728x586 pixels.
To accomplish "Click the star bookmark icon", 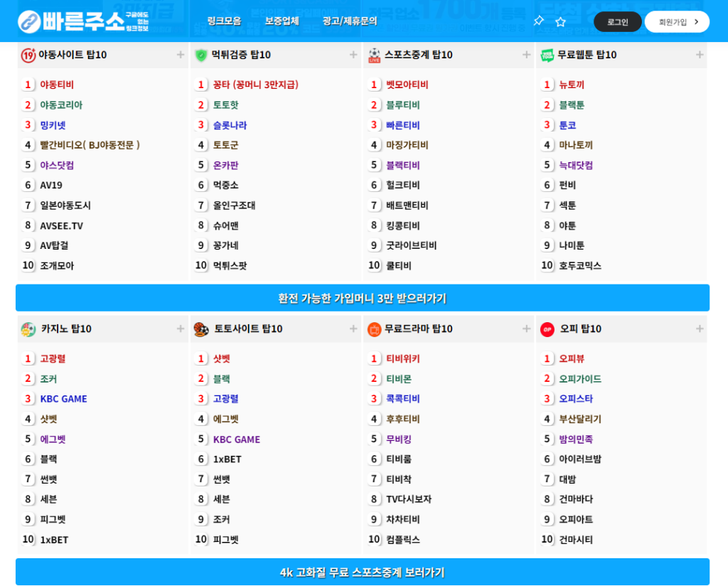I will point(560,21).
